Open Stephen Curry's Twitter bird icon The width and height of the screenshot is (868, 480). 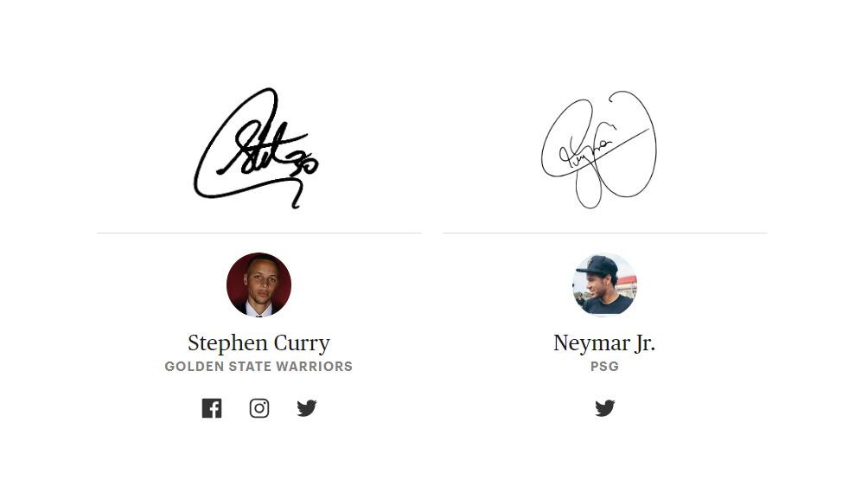pos(307,408)
